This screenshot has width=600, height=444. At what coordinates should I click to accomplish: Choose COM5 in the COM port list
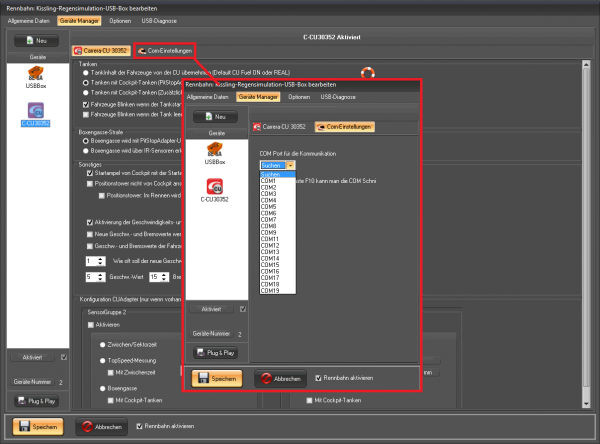pyautogui.click(x=277, y=207)
